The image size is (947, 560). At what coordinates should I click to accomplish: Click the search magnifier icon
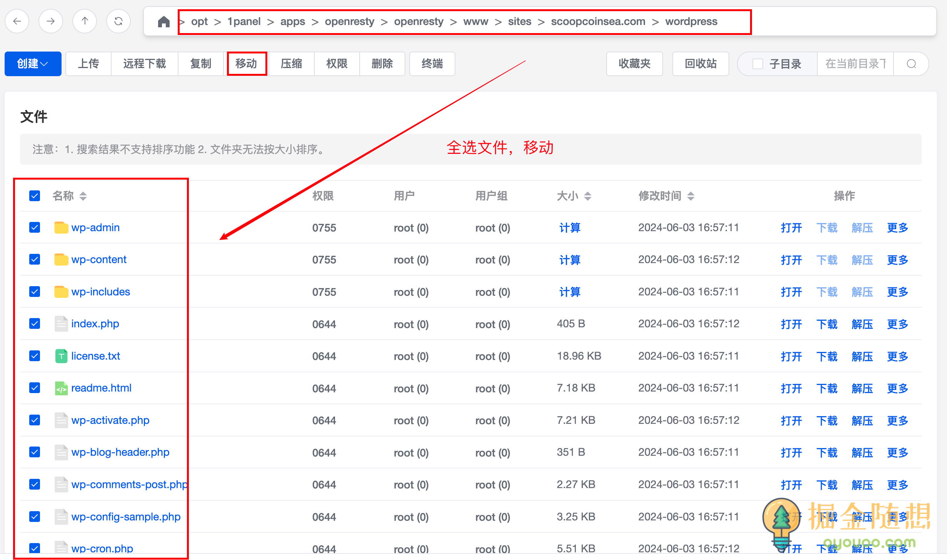click(911, 64)
